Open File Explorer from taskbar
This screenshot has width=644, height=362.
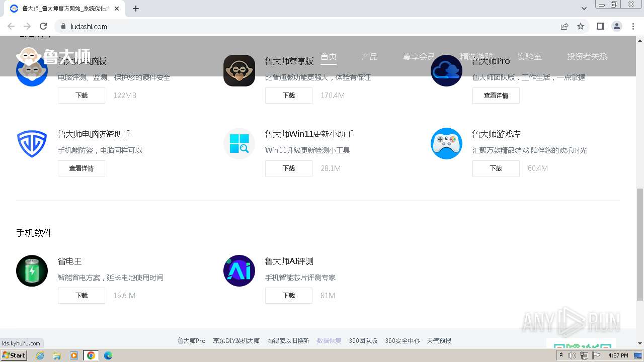57,355
